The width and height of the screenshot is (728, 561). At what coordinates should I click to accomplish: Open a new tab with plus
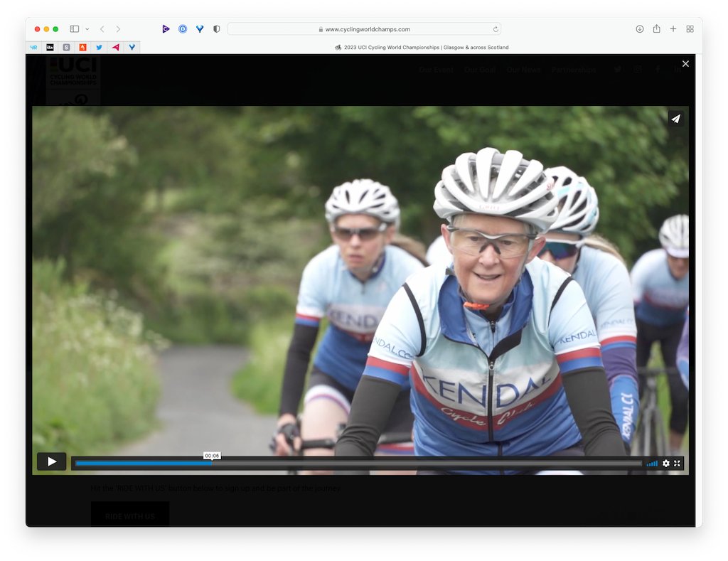pyautogui.click(x=673, y=28)
